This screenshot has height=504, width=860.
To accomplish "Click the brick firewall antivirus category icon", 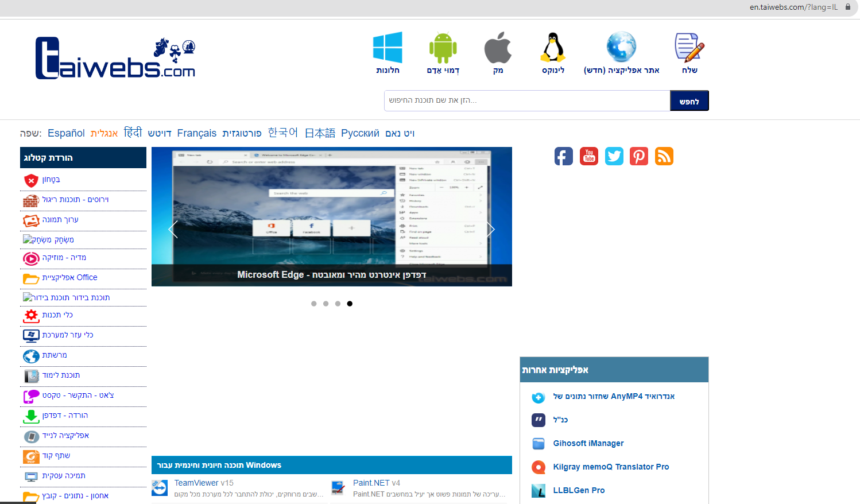I will pos(31,200).
